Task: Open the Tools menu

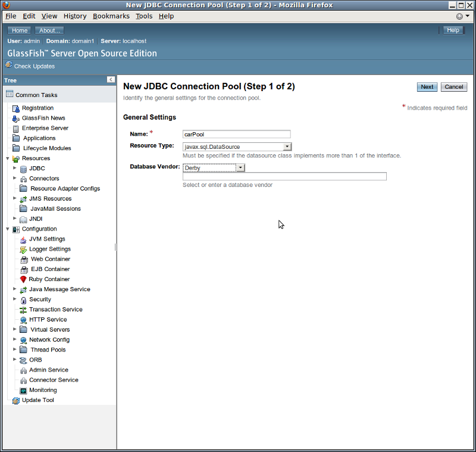Action: pyautogui.click(x=144, y=16)
